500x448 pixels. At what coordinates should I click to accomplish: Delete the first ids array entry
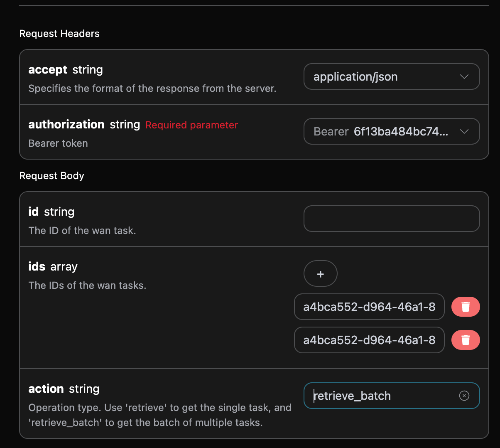tap(466, 307)
